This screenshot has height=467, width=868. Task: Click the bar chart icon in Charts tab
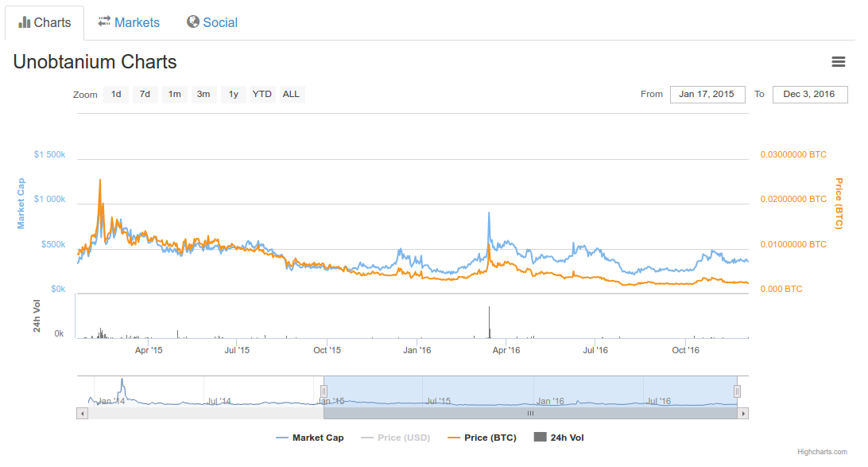pos(25,22)
